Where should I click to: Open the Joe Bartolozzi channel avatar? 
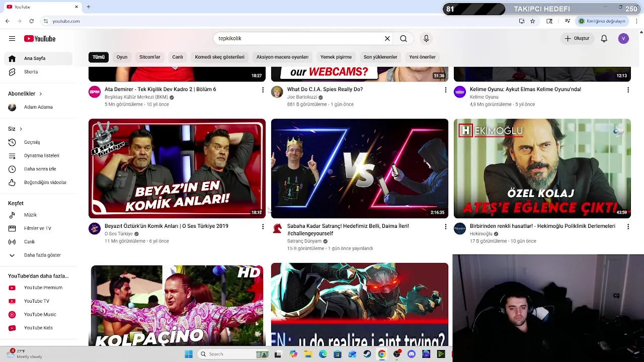click(277, 92)
